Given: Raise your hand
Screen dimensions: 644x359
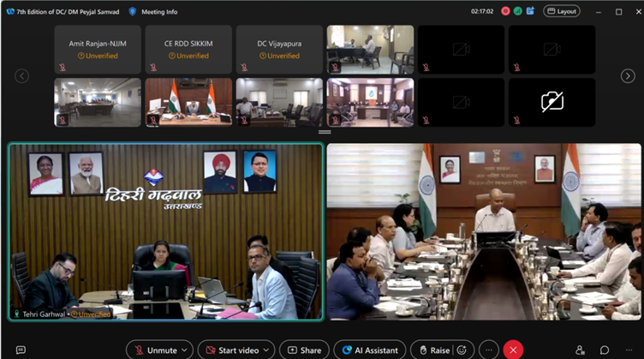Looking at the screenshot, I should (434, 350).
